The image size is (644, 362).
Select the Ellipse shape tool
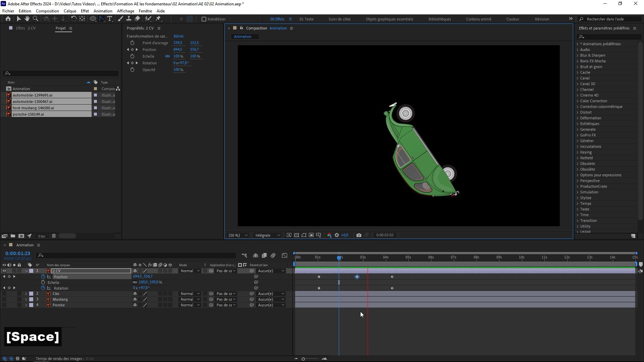tap(93, 19)
